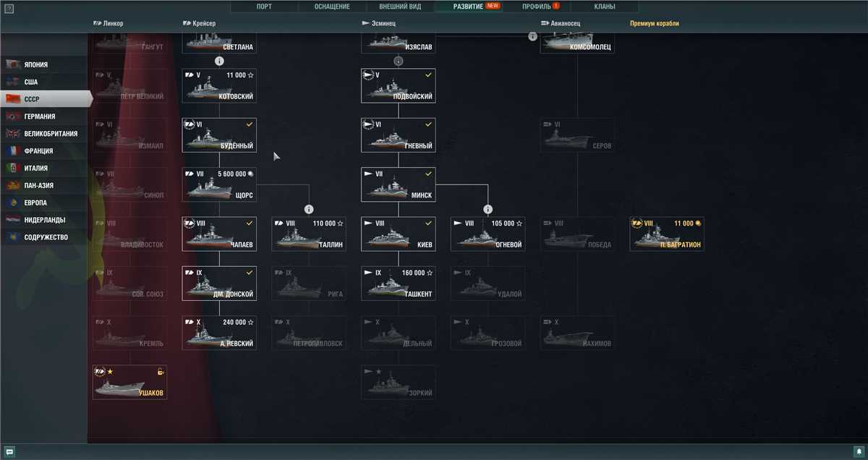Screen dimensions: 868x460
Task: Select the Дельный destroyer card
Action: 398,333
